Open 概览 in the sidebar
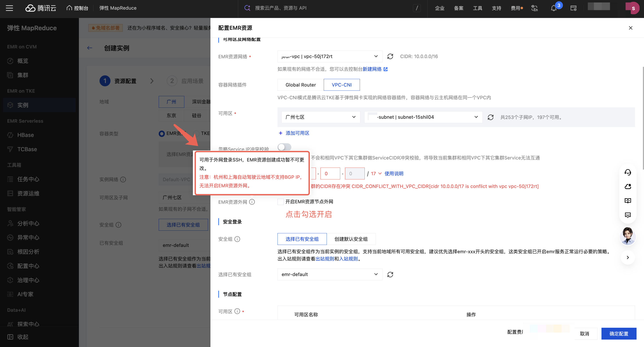The image size is (644, 347). tap(23, 61)
